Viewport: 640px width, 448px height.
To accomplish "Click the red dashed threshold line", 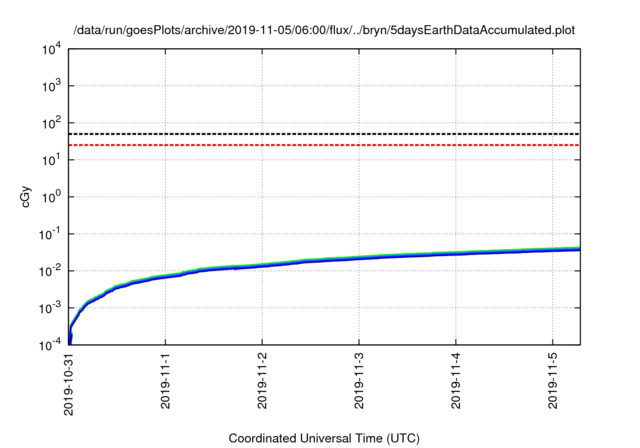I will coord(324,145).
